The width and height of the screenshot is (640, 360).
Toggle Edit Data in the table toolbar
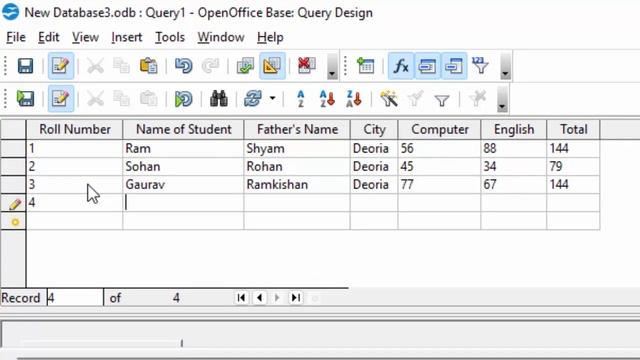click(60, 99)
